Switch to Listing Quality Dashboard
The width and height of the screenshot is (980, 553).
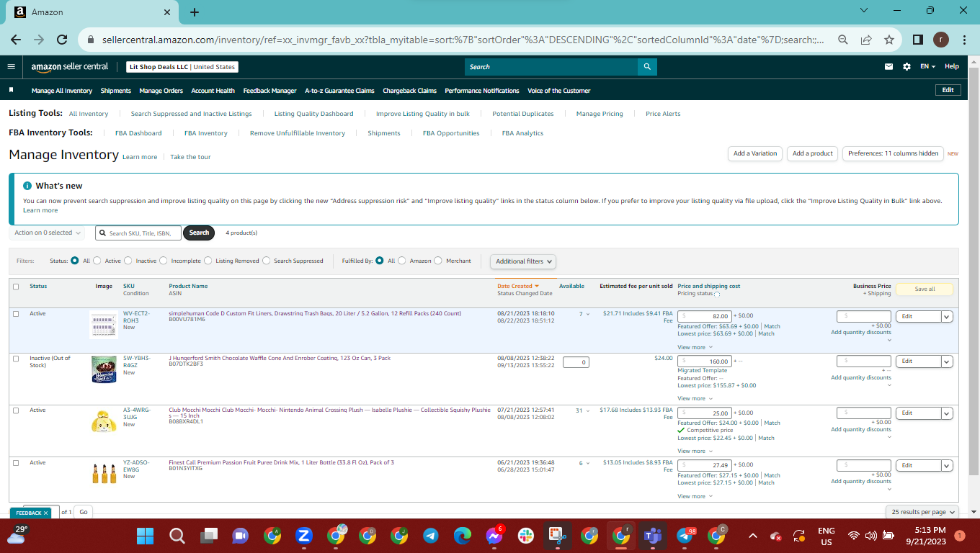pos(313,114)
